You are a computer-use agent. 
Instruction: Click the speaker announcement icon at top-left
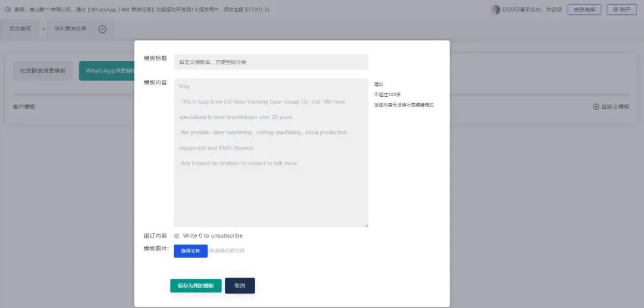pyautogui.click(x=7, y=10)
